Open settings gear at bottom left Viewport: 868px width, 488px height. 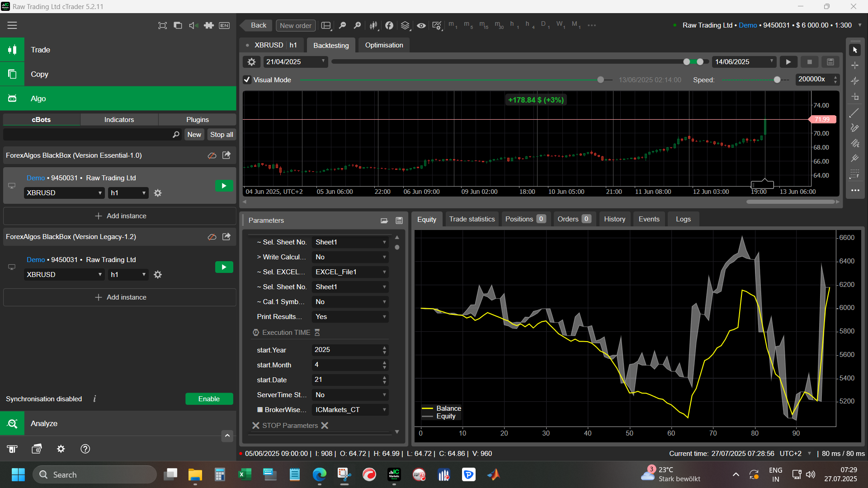tap(61, 449)
